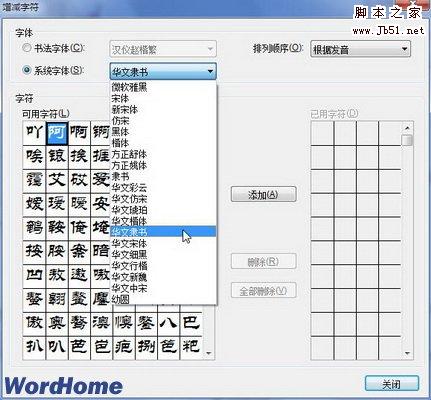
Task: Select the 唉 character cell
Action: click(x=34, y=157)
